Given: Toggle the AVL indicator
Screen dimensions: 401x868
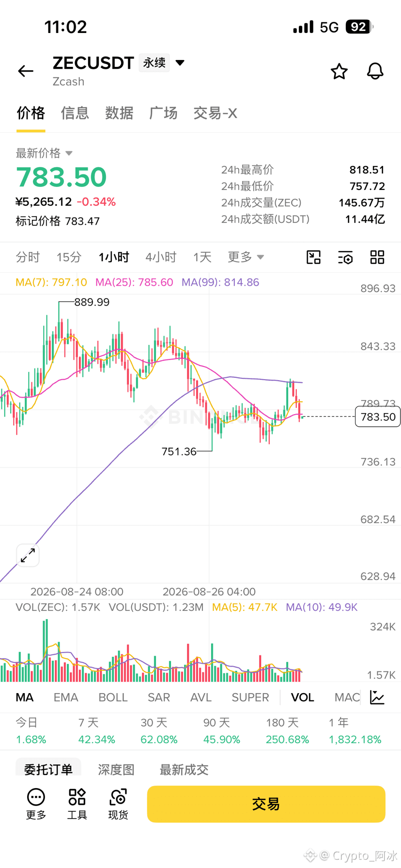Looking at the screenshot, I should tap(201, 697).
